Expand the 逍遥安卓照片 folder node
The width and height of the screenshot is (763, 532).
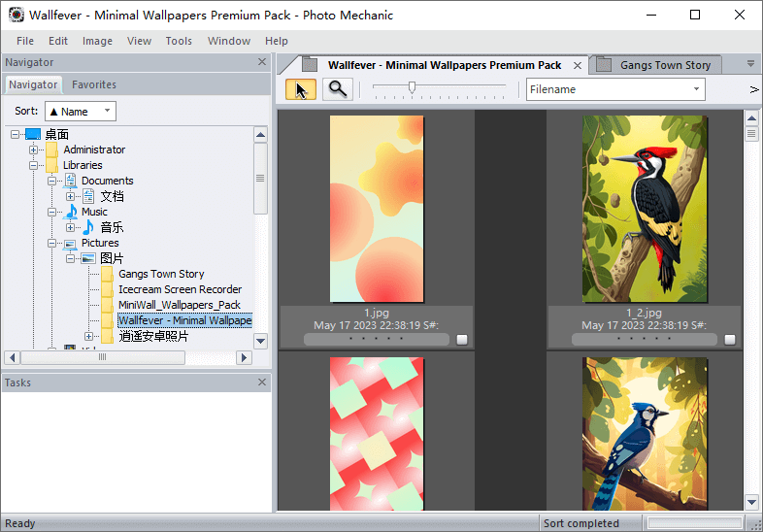click(88, 336)
